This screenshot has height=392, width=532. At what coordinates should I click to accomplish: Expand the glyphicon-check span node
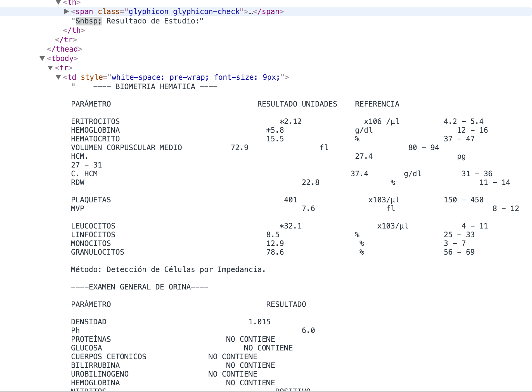pos(66,11)
